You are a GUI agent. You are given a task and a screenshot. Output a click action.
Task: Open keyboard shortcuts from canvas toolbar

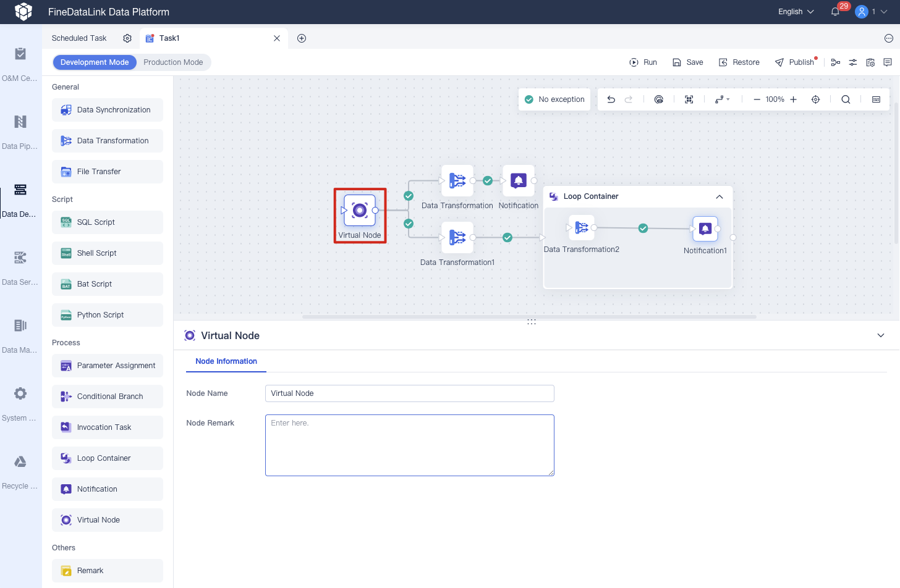coord(876,99)
